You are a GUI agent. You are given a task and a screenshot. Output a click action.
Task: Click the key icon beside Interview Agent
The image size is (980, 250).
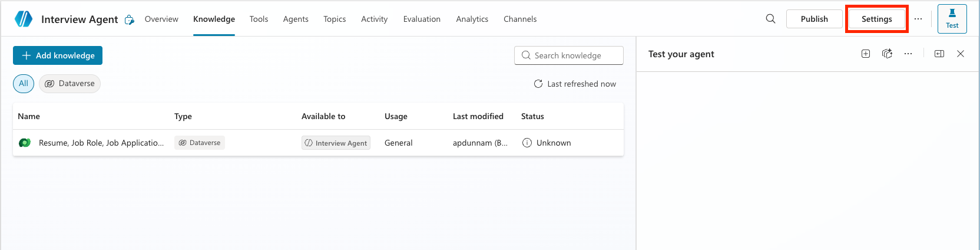(130, 19)
